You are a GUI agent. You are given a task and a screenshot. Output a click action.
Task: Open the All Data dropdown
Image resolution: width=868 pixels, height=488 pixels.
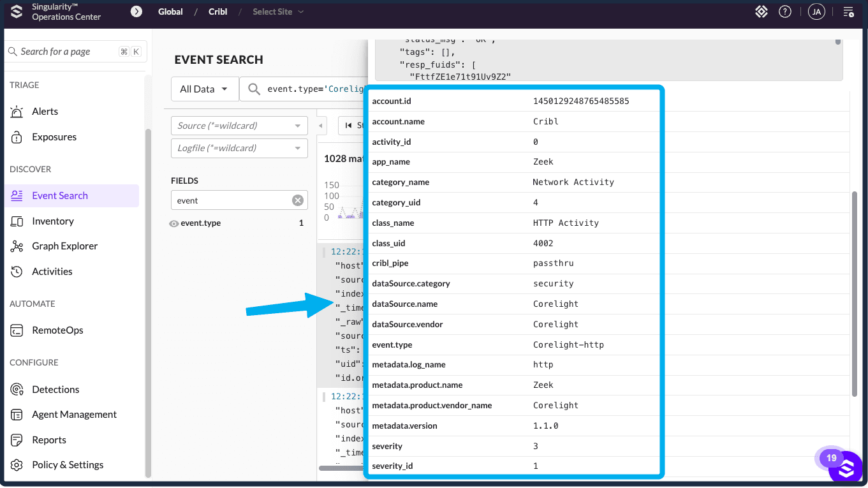coord(204,89)
